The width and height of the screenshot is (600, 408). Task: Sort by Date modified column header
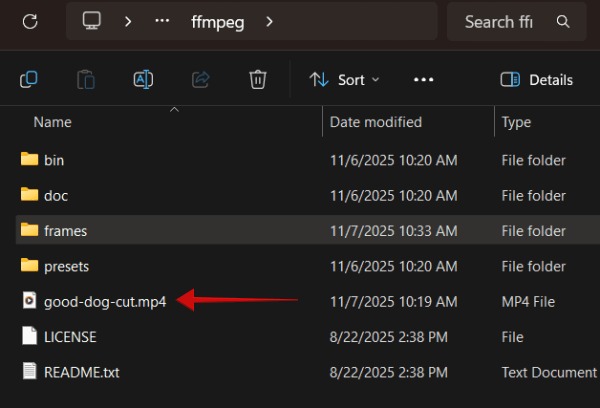coord(376,122)
